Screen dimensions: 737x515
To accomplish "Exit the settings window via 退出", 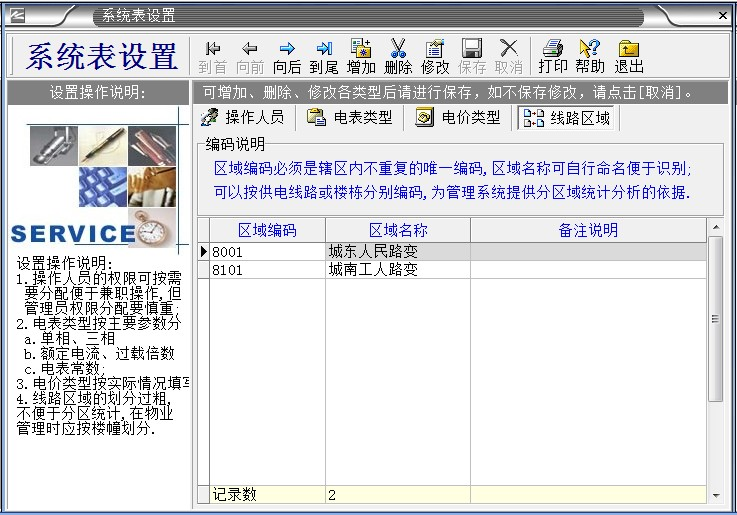I will pos(628,56).
